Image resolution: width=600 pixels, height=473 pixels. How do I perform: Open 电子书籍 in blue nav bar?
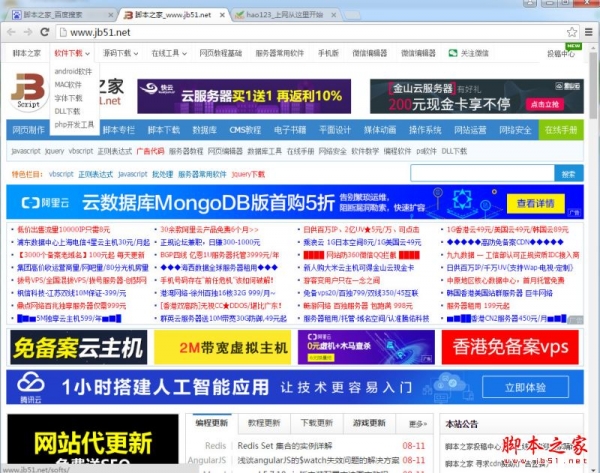[x=290, y=130]
